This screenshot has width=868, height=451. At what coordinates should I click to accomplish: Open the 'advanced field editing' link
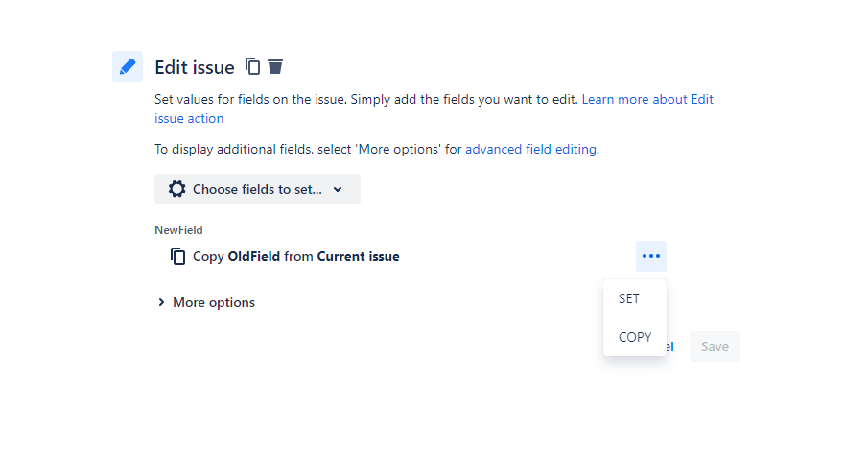click(x=530, y=149)
